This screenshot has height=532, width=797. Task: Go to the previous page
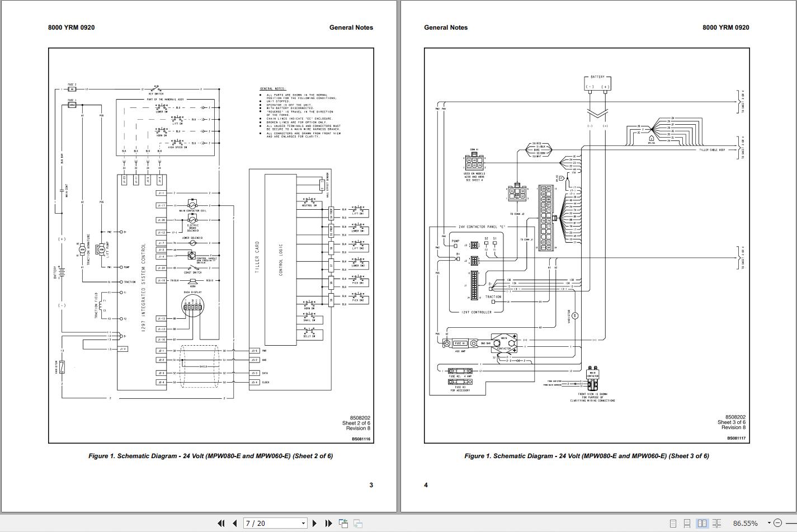coord(235,523)
